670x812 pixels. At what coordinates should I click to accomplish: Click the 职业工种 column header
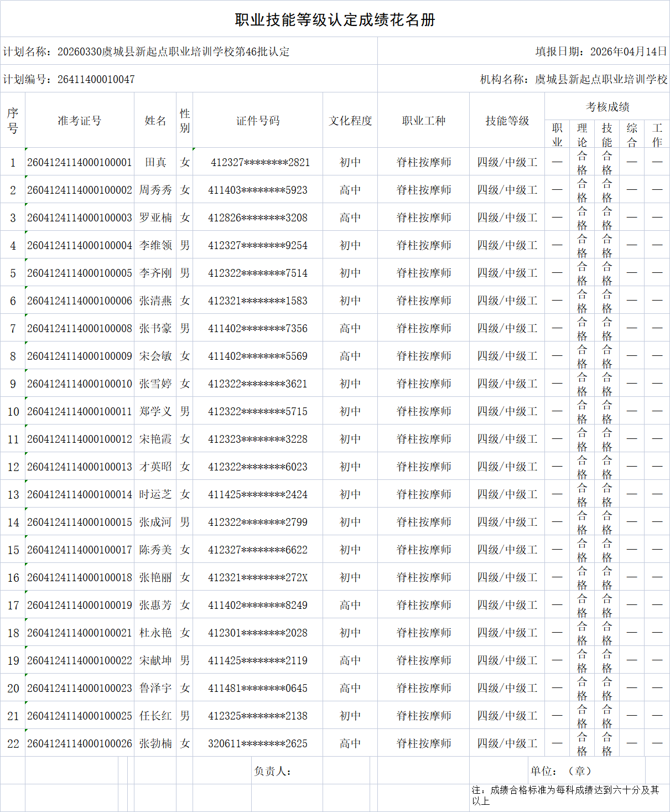(424, 121)
